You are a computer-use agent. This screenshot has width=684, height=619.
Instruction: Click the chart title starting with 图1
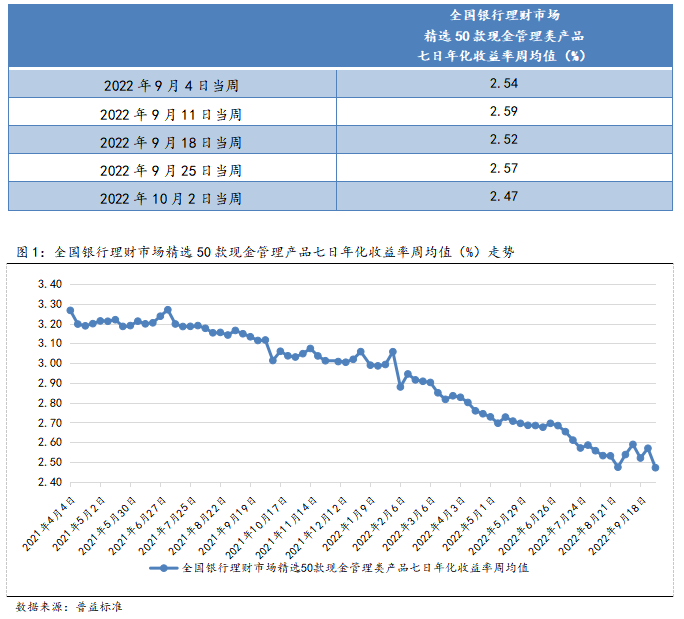pos(266,253)
